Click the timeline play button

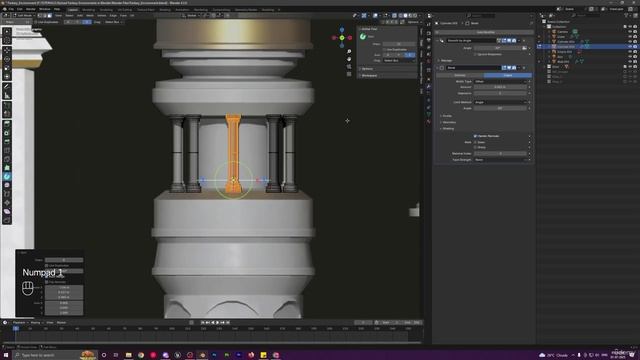(218, 322)
